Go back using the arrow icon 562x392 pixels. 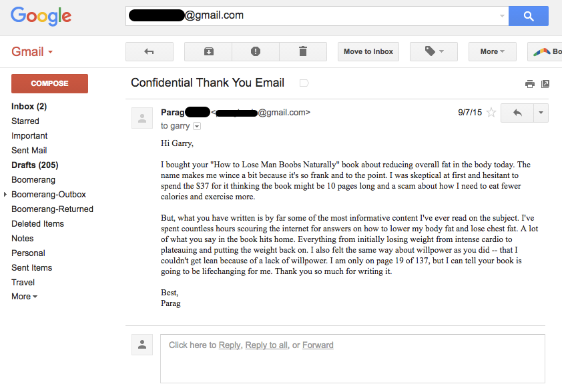[x=150, y=51]
